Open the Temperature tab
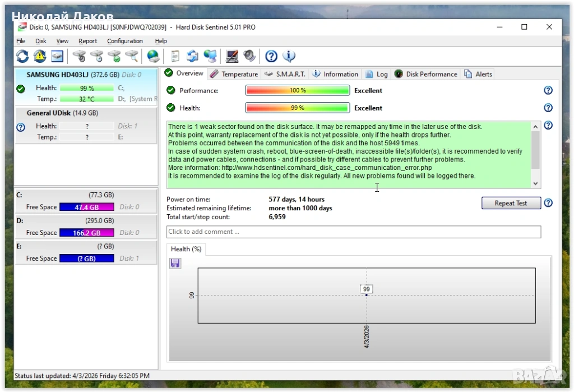 234,74
